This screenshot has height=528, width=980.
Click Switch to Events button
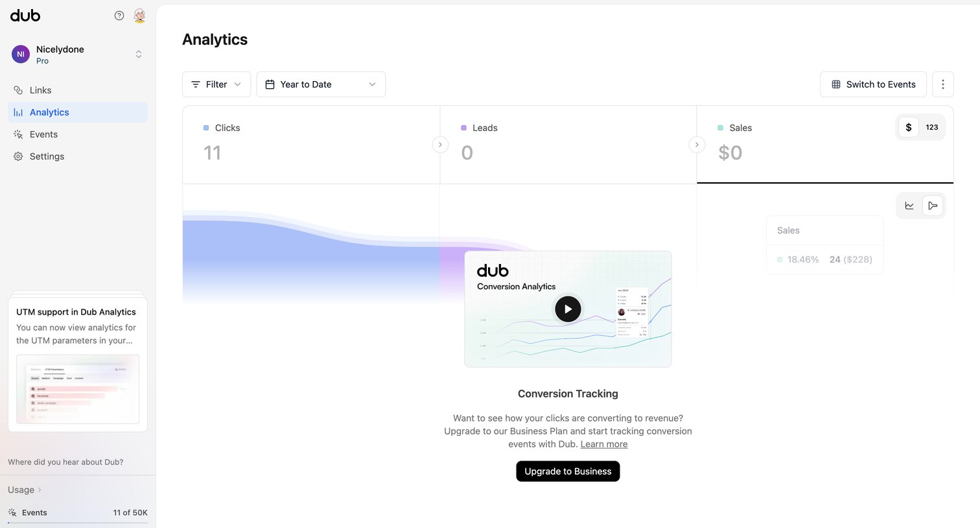[x=873, y=84]
